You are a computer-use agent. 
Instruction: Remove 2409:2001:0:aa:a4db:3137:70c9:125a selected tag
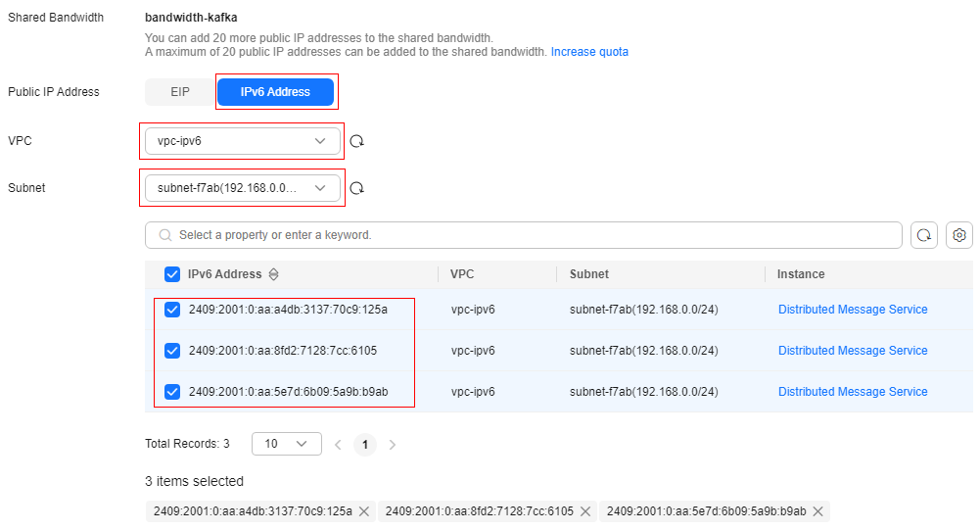(364, 511)
